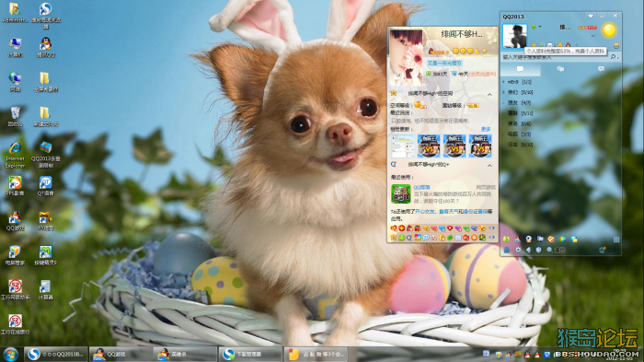Collapse the Qzone section in profile card
Viewport: 644px width, 362px height.
[489, 94]
